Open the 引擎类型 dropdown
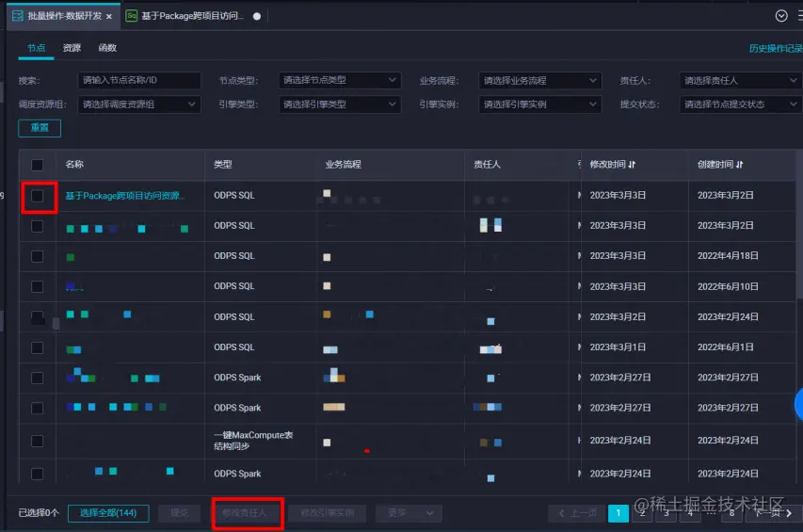Viewport: 803px width, 532px height. [340, 105]
